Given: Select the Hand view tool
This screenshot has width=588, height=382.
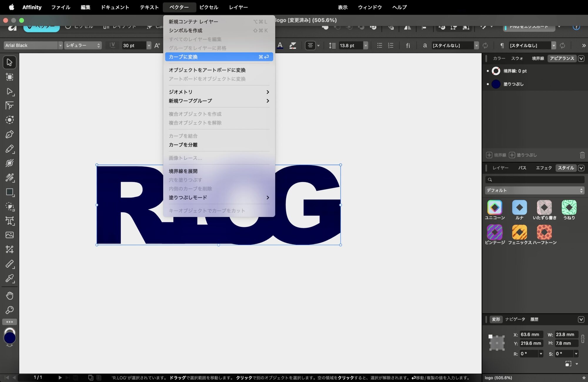Looking at the screenshot, I should point(9,296).
